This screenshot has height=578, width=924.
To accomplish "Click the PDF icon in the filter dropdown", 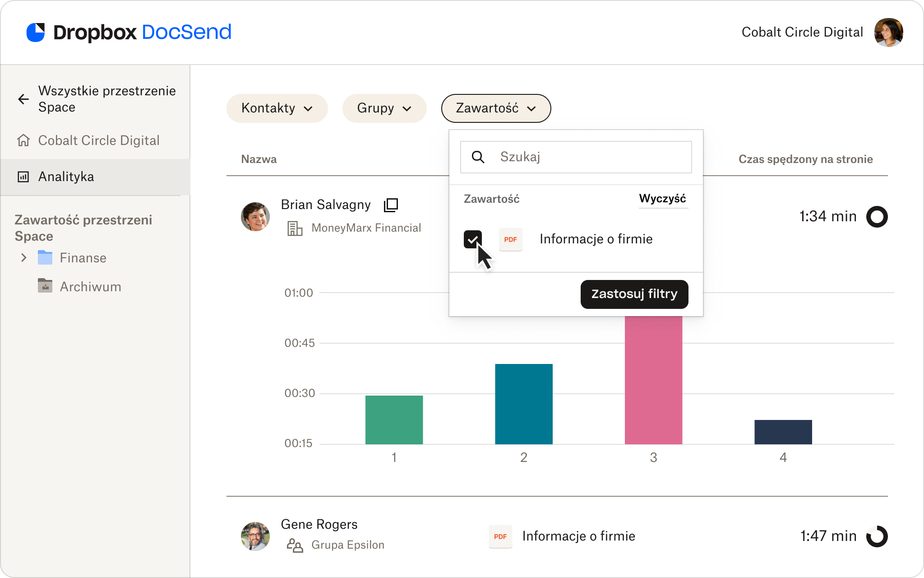I will [x=511, y=239].
